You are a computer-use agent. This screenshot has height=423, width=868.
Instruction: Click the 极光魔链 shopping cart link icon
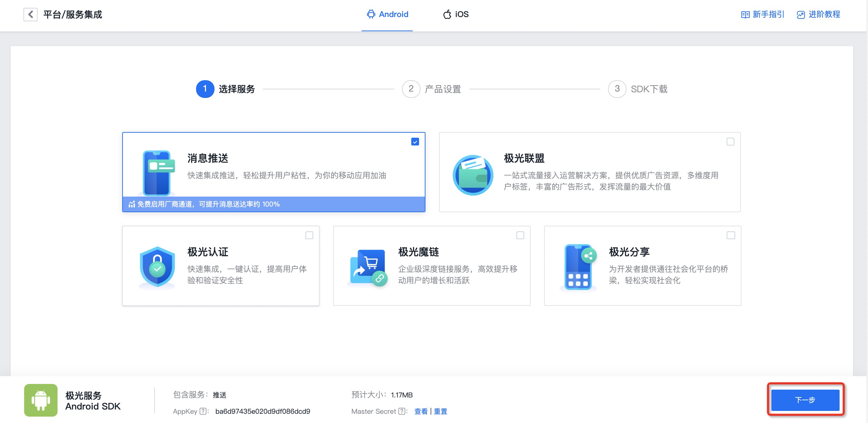(368, 268)
